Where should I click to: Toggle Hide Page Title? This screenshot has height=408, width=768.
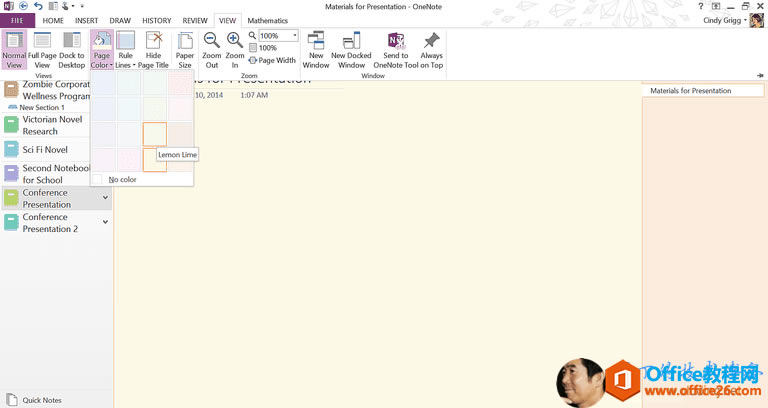[153, 49]
